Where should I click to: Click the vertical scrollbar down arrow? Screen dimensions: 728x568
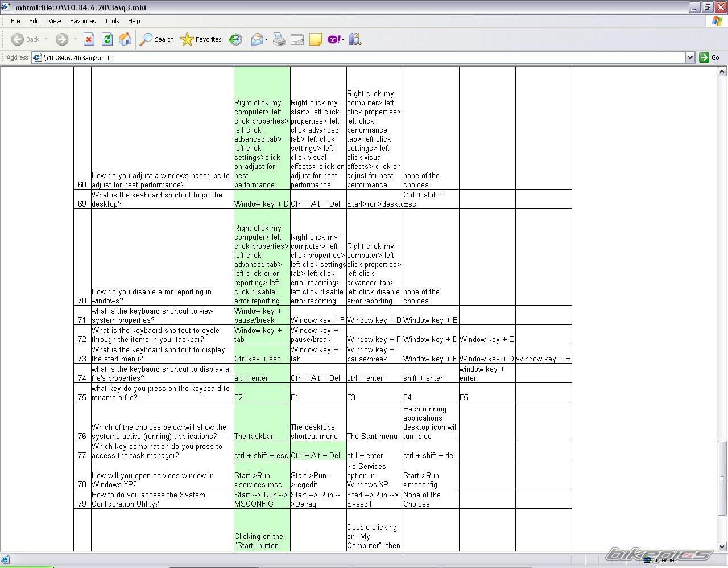tap(722, 547)
